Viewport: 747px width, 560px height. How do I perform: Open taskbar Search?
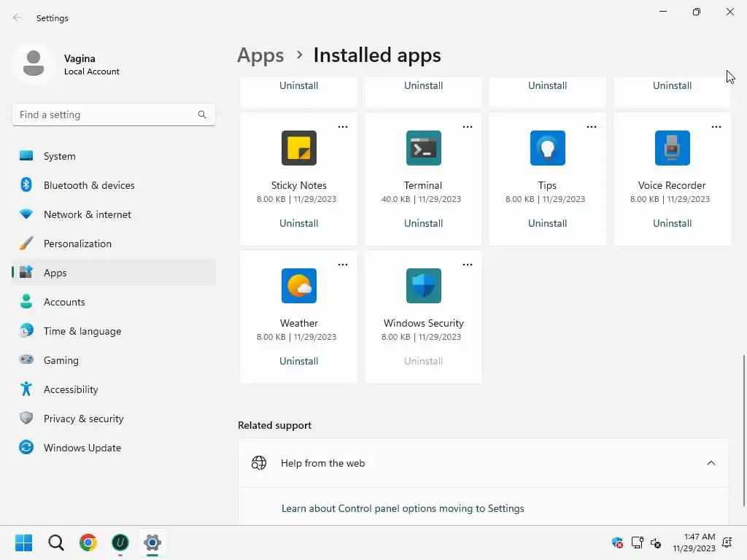point(55,542)
